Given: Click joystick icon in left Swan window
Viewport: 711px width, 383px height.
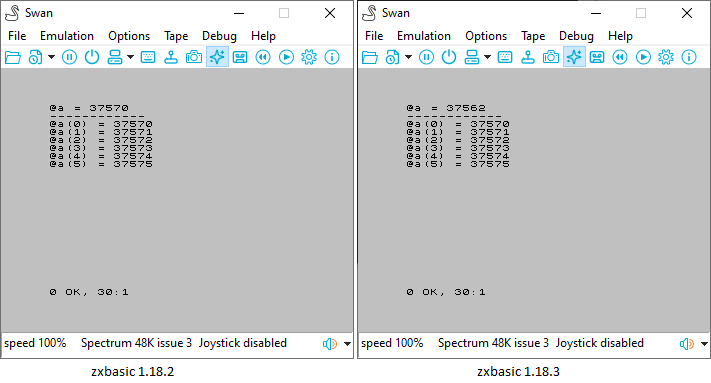Looking at the screenshot, I should click(171, 57).
